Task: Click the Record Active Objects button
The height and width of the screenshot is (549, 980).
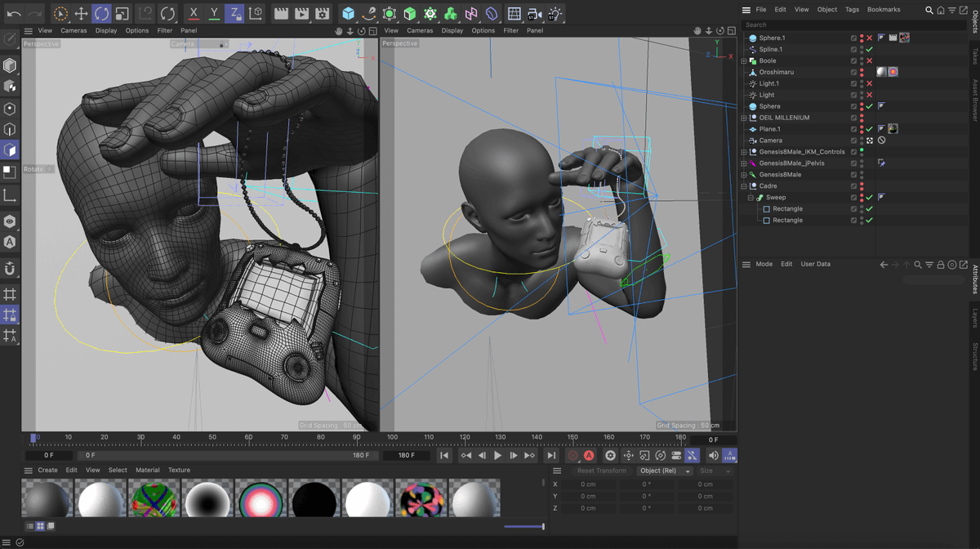Action: (x=572, y=456)
